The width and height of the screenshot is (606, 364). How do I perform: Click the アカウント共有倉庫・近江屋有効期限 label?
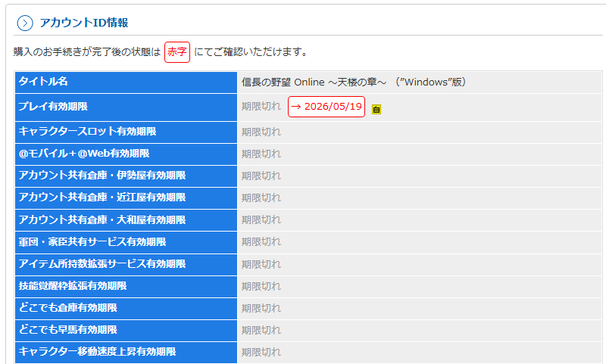pyautogui.click(x=102, y=198)
